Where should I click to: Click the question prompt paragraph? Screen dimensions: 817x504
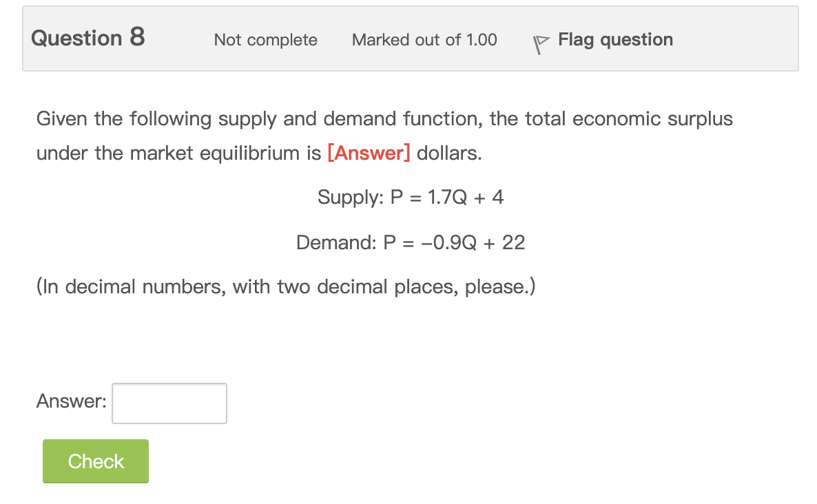384,136
